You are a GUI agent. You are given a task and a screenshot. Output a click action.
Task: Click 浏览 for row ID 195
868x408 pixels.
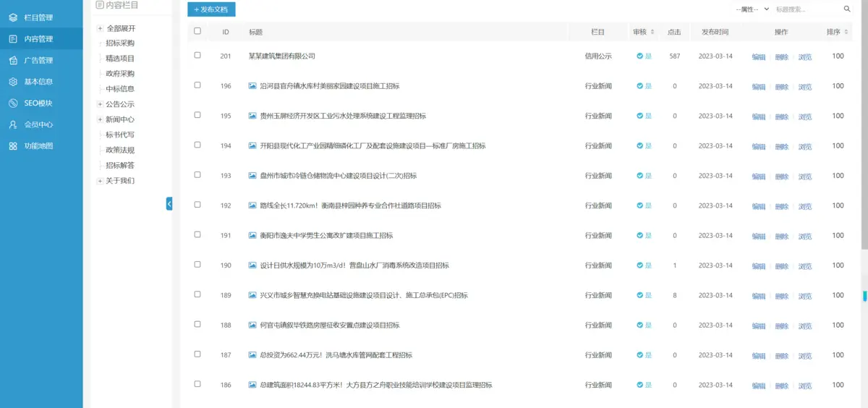click(805, 116)
